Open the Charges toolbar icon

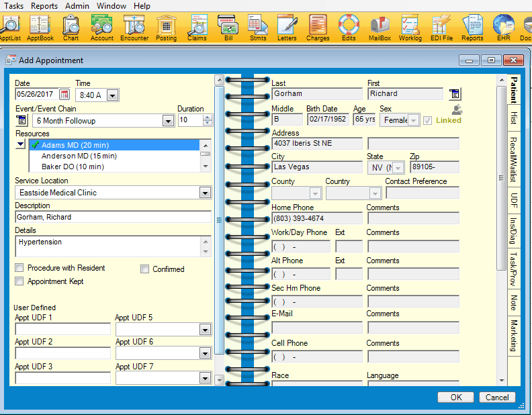coord(318,28)
